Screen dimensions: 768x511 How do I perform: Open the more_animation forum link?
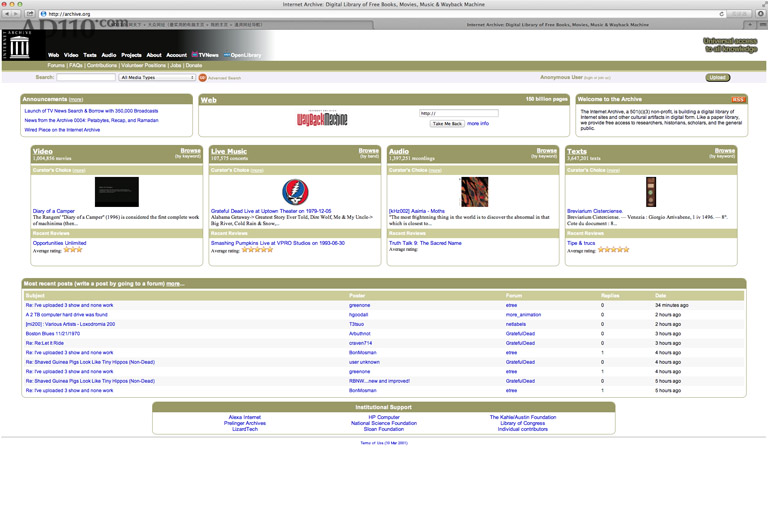pos(523,315)
